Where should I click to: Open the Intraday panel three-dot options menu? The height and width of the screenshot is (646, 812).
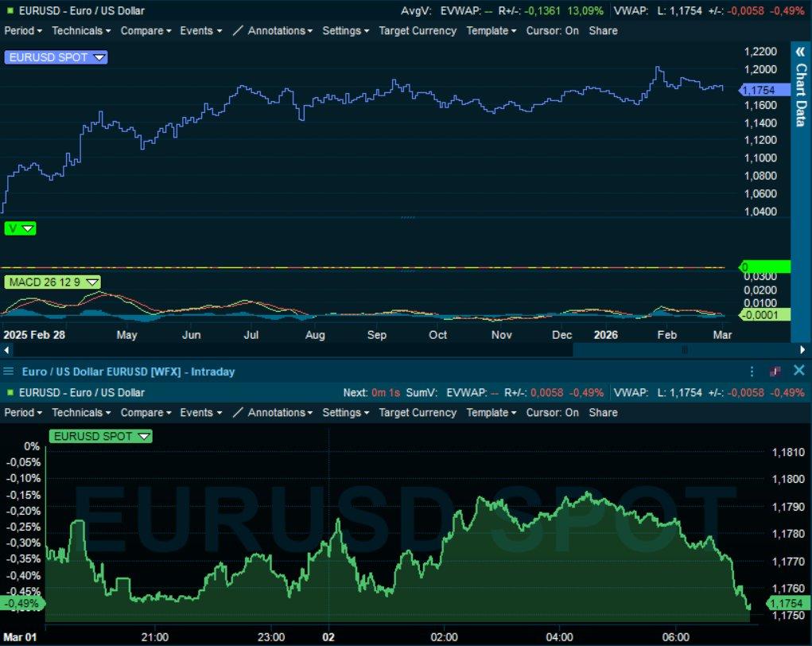pyautogui.click(x=752, y=372)
